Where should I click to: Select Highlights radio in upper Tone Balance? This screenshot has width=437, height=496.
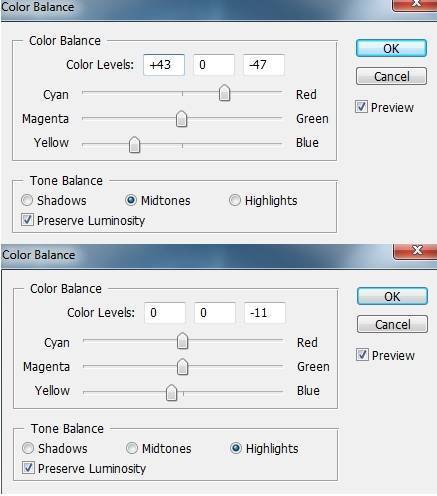coord(235,200)
